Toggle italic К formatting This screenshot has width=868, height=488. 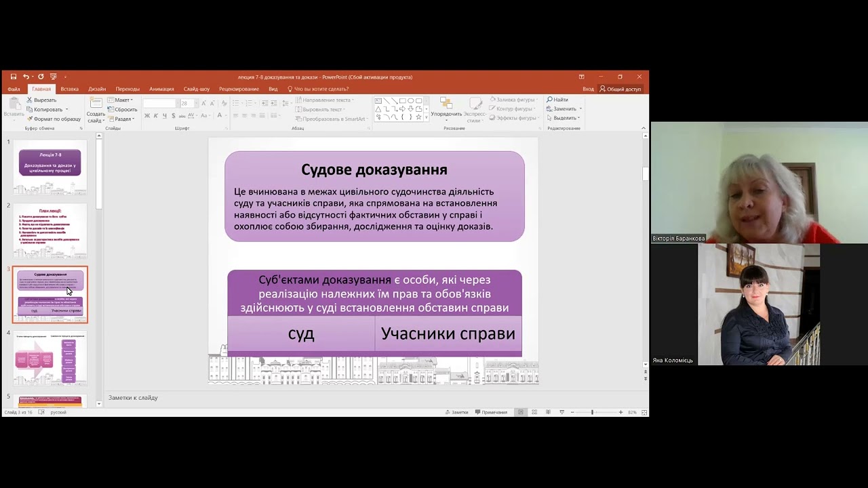coord(155,116)
